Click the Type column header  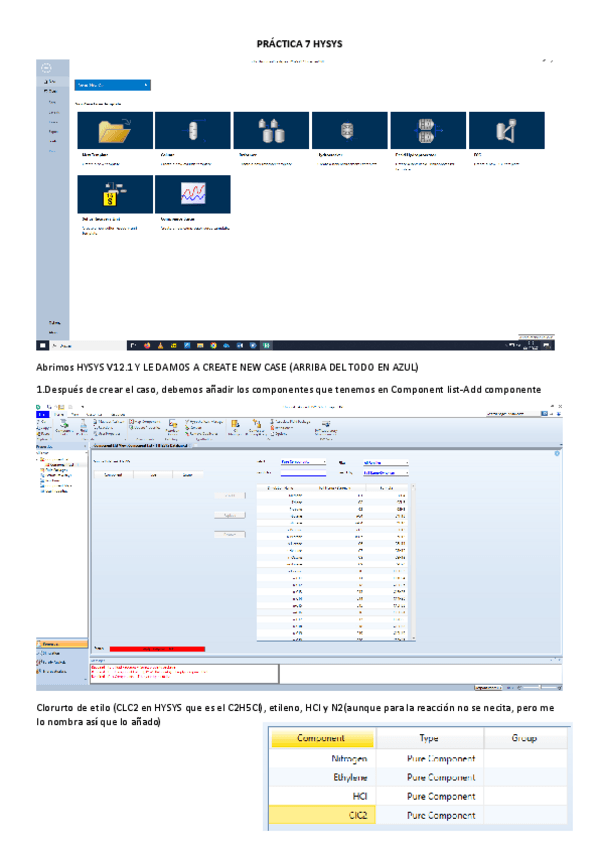tap(429, 738)
